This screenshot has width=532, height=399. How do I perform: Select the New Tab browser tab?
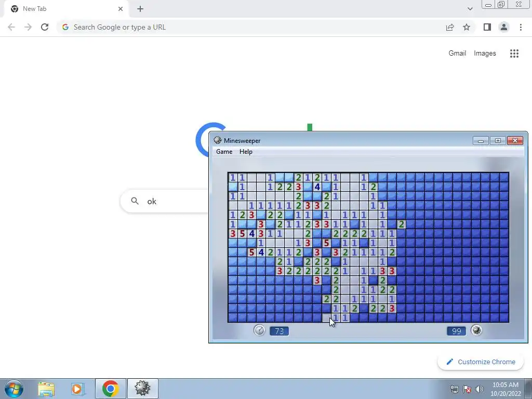pyautogui.click(x=67, y=9)
